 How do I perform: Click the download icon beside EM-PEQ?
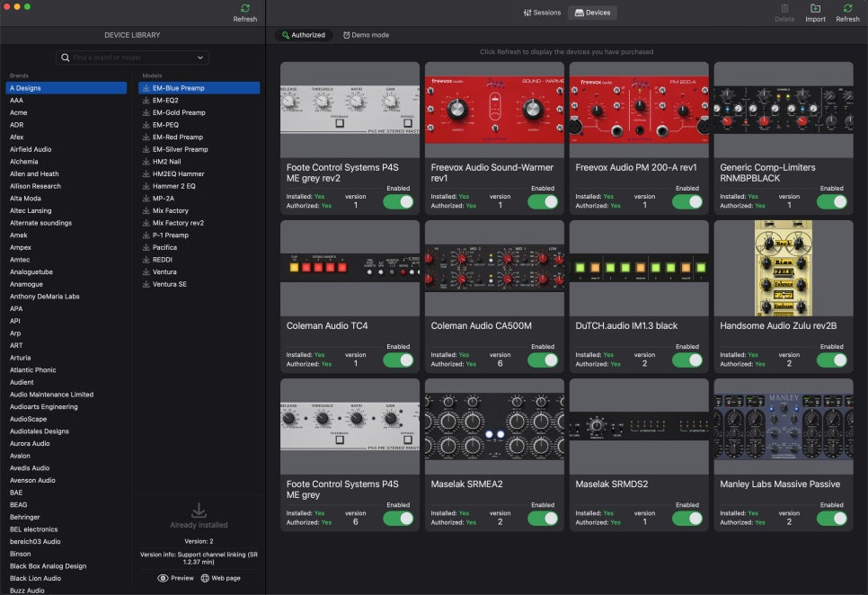click(146, 125)
